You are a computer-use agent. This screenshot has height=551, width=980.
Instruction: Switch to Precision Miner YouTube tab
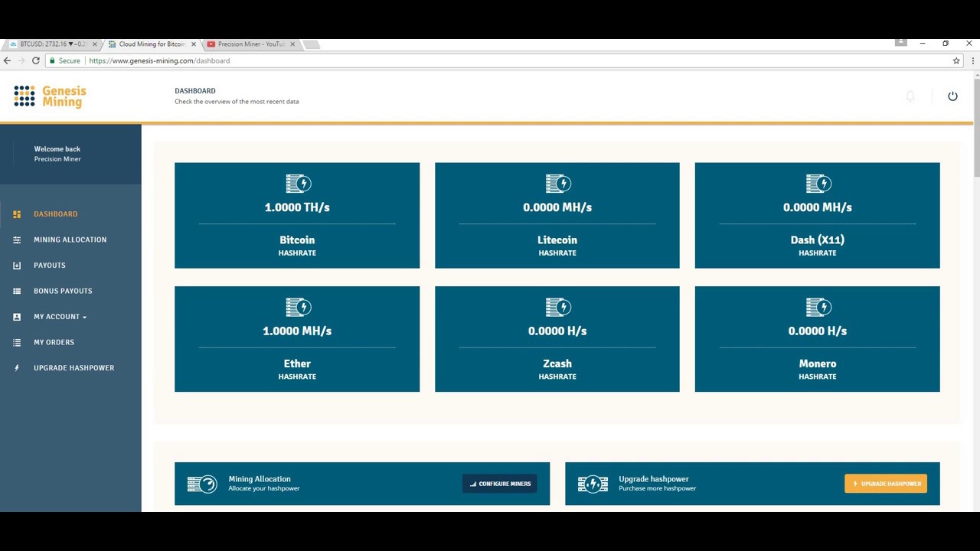pos(250,44)
